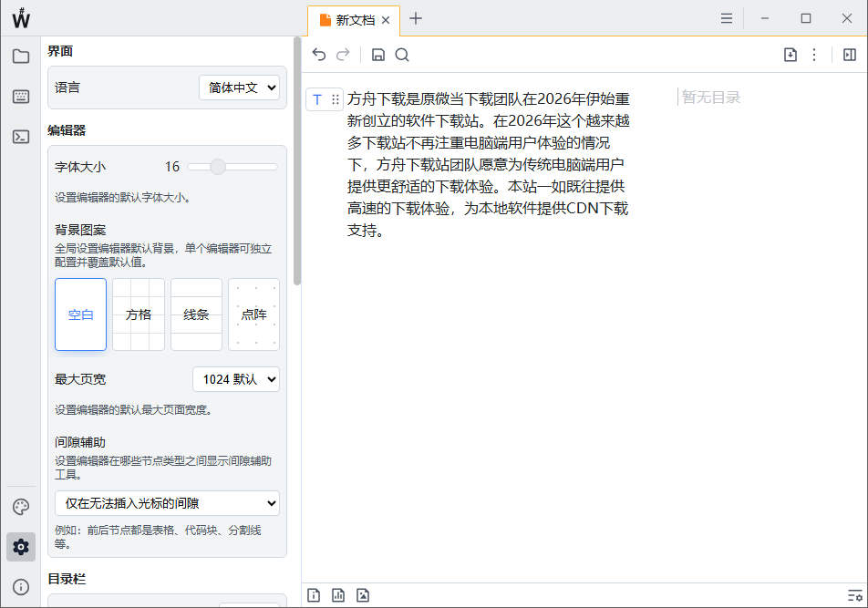This screenshot has height=608, width=868.
Task: Open the 语言 简体中文 dropdown
Action: [239, 88]
